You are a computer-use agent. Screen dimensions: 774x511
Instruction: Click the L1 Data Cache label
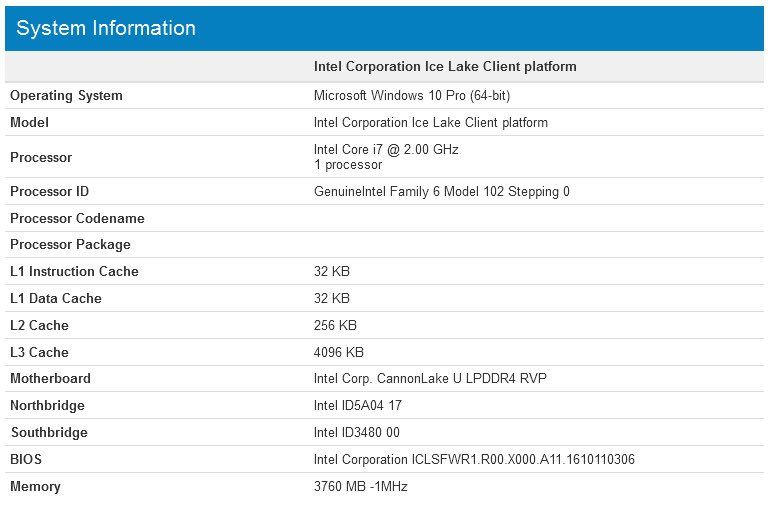[56, 298]
